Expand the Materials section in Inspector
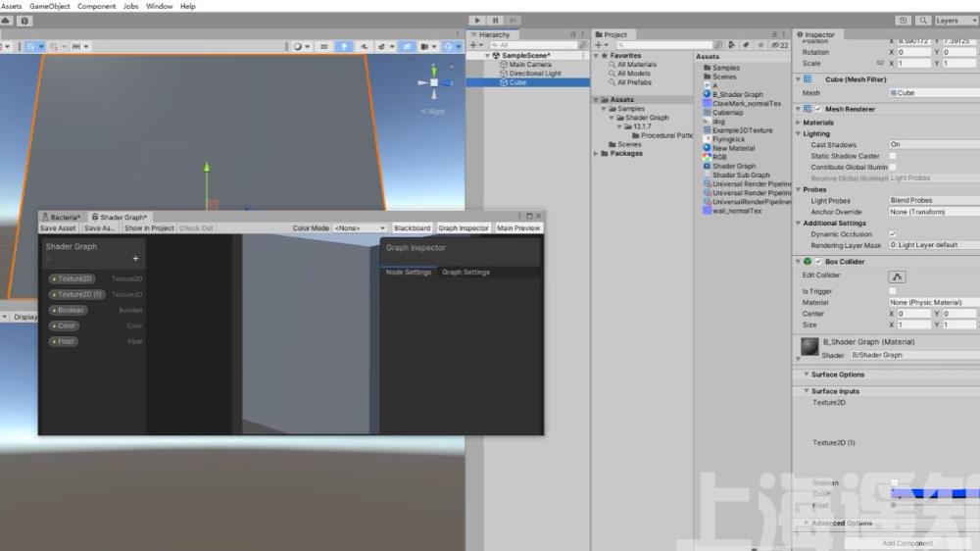The image size is (980, 551). tap(798, 123)
